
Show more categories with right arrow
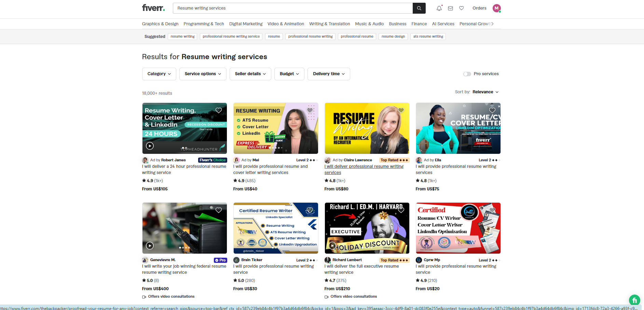pyautogui.click(x=492, y=24)
